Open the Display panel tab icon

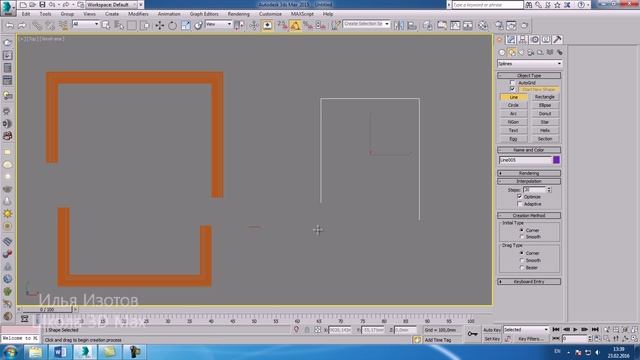click(546, 40)
